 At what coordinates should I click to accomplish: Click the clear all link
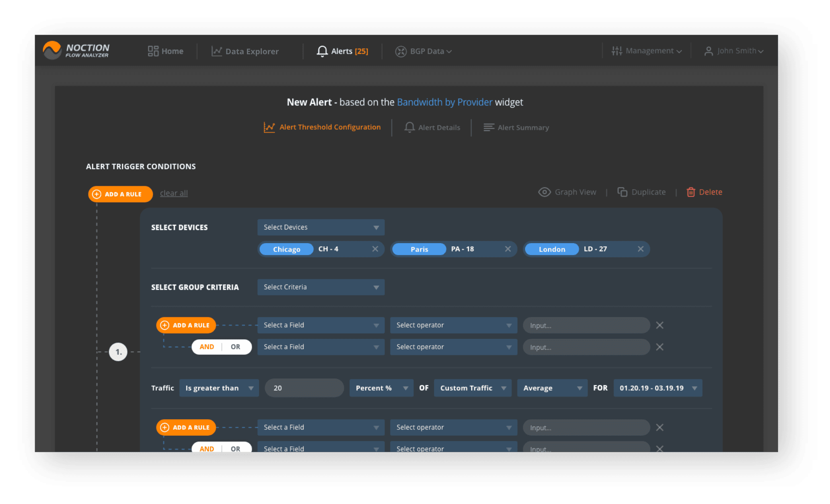pos(174,193)
